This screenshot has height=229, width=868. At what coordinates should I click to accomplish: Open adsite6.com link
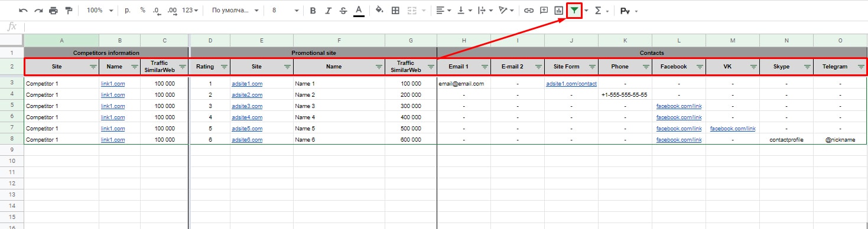point(247,140)
